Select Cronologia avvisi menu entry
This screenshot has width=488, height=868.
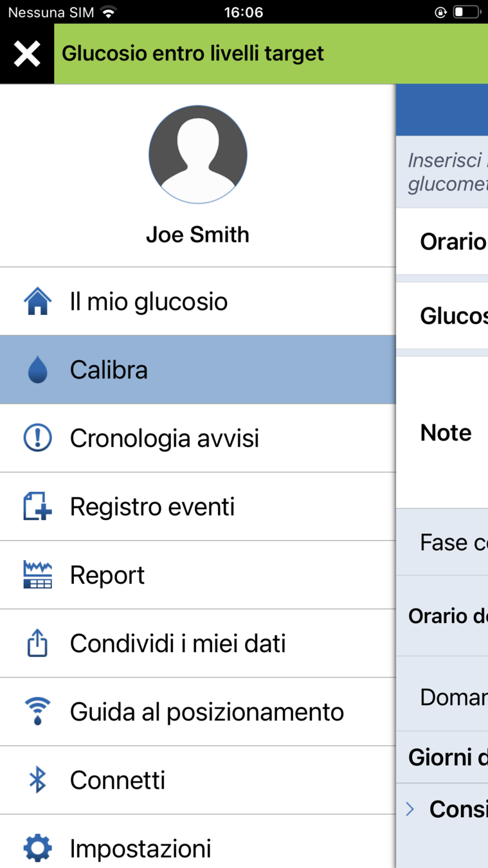(x=165, y=439)
